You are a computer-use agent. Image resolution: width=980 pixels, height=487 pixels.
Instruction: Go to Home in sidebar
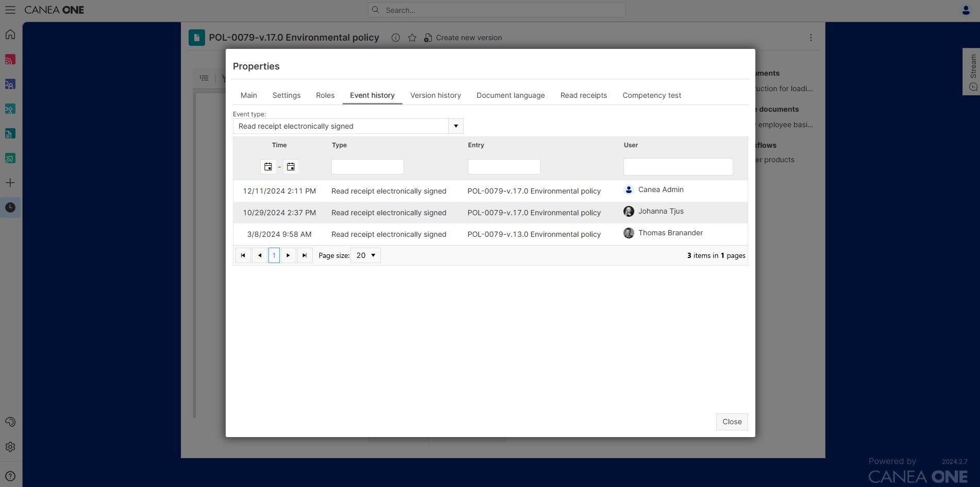(x=10, y=34)
